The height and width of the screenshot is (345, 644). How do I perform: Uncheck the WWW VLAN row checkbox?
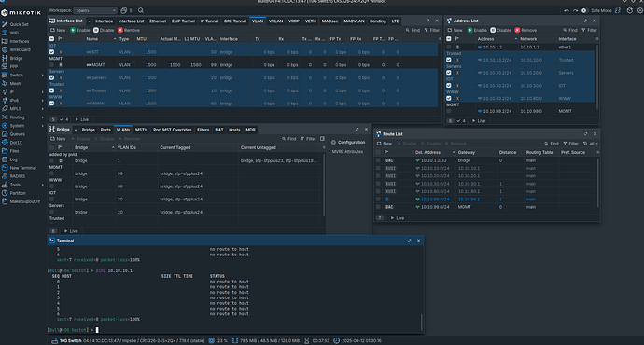[x=51, y=103]
